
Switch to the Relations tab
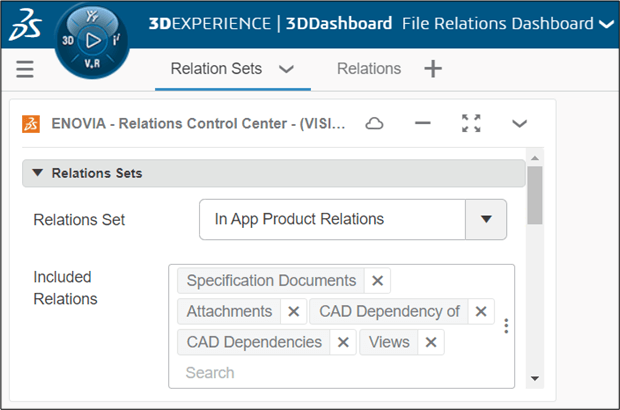[x=369, y=69]
